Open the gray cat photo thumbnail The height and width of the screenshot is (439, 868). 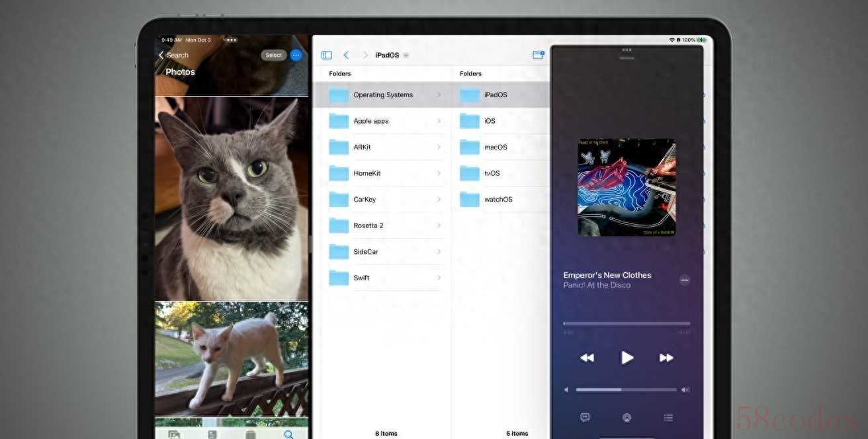[232, 198]
